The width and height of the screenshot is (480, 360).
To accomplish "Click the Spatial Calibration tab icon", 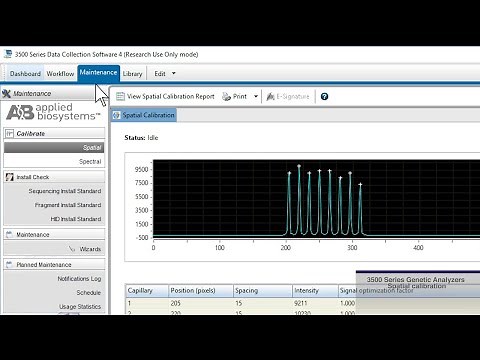I will [x=116, y=115].
